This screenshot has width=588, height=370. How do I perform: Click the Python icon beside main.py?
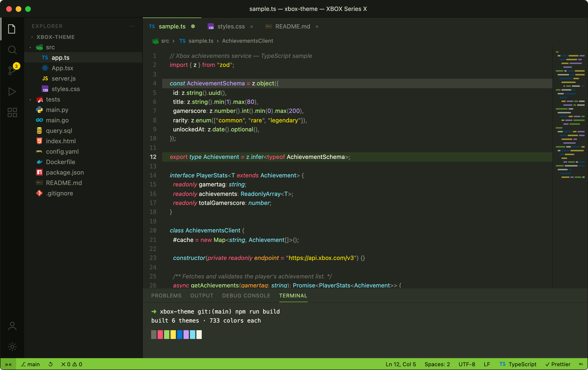39,110
